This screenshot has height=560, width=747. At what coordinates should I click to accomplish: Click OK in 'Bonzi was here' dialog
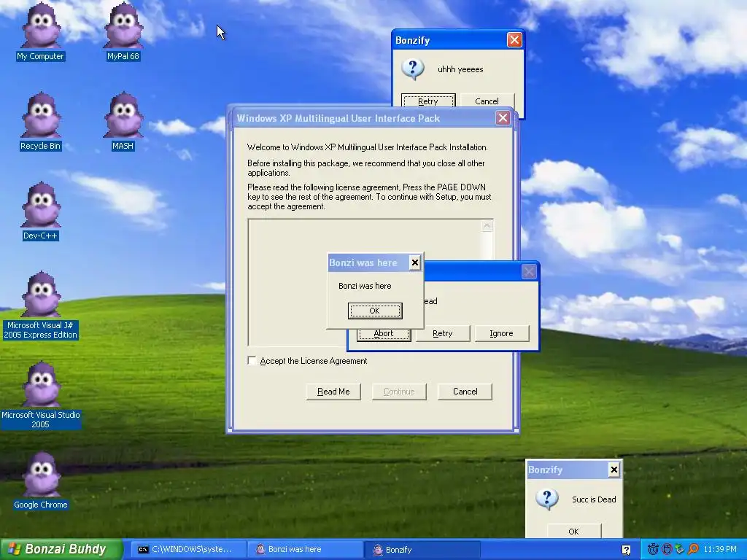click(x=375, y=311)
